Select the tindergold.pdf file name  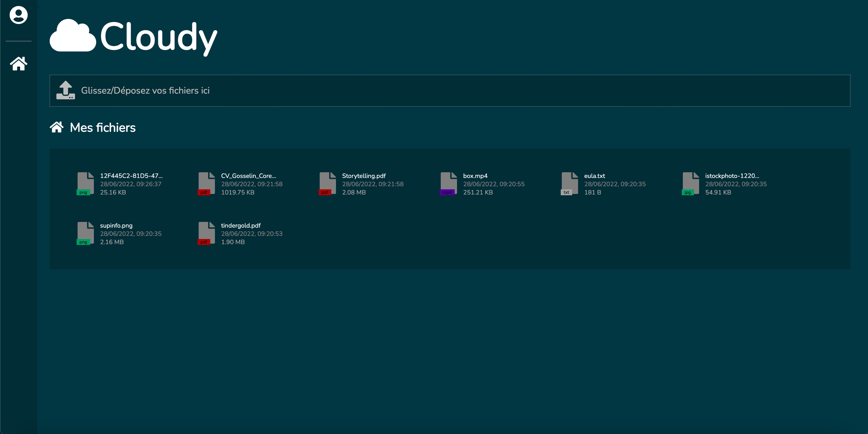click(241, 226)
